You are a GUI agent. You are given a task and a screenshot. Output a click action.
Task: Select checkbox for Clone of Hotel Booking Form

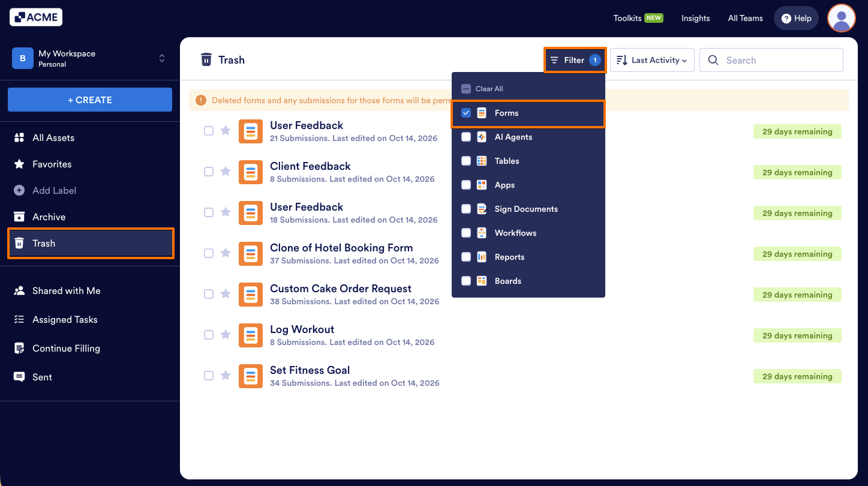(x=209, y=253)
